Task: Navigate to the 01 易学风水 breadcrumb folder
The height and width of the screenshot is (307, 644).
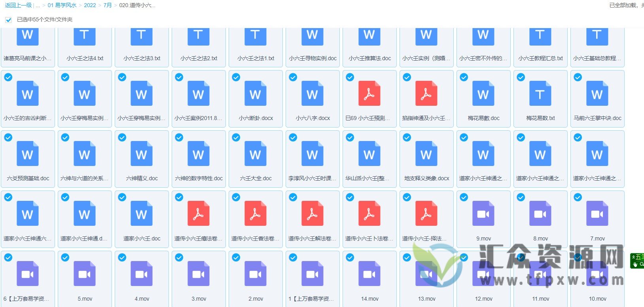Action: coord(62,5)
